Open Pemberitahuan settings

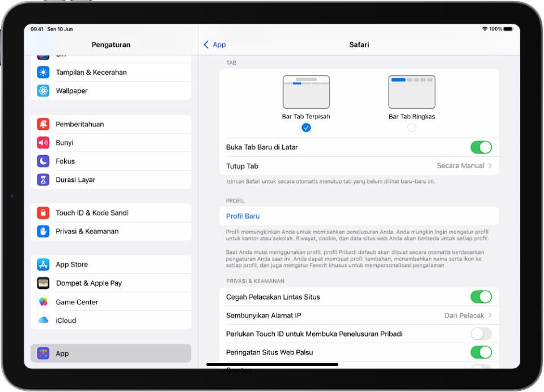pyautogui.click(x=111, y=124)
